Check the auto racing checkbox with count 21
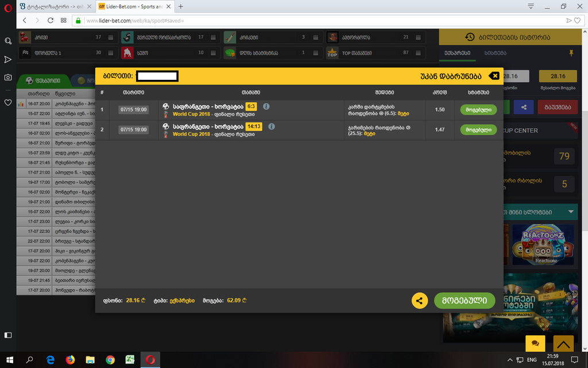The width and height of the screenshot is (588, 368). [x=418, y=37]
